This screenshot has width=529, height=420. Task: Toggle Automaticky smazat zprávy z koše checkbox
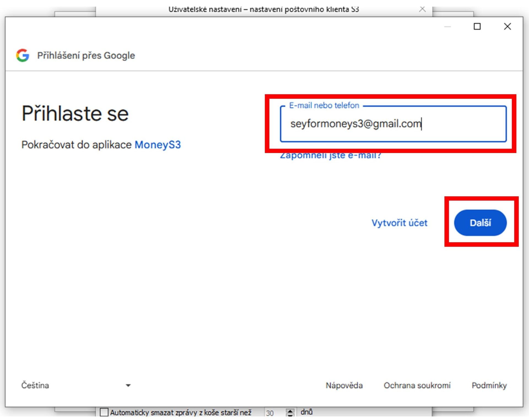point(104,412)
